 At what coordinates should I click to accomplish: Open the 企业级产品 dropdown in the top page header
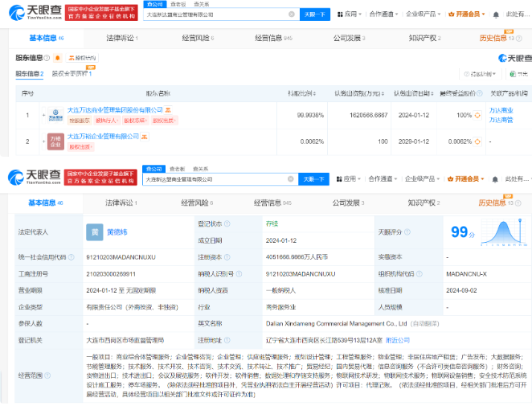[423, 14]
